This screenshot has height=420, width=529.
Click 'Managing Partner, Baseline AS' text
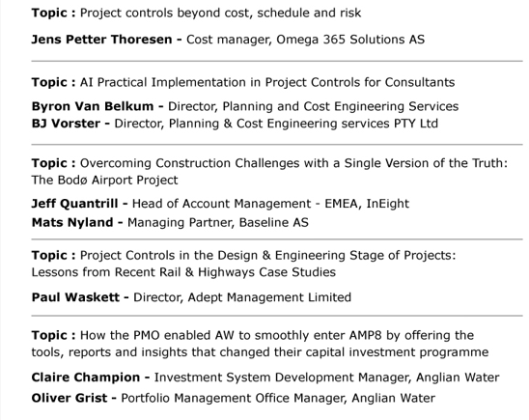click(x=218, y=223)
